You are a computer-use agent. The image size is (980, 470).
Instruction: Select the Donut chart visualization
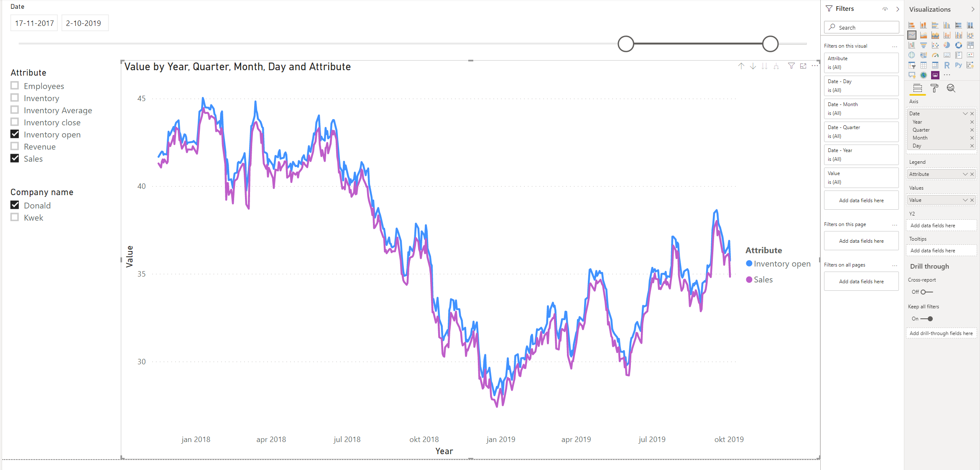click(959, 45)
